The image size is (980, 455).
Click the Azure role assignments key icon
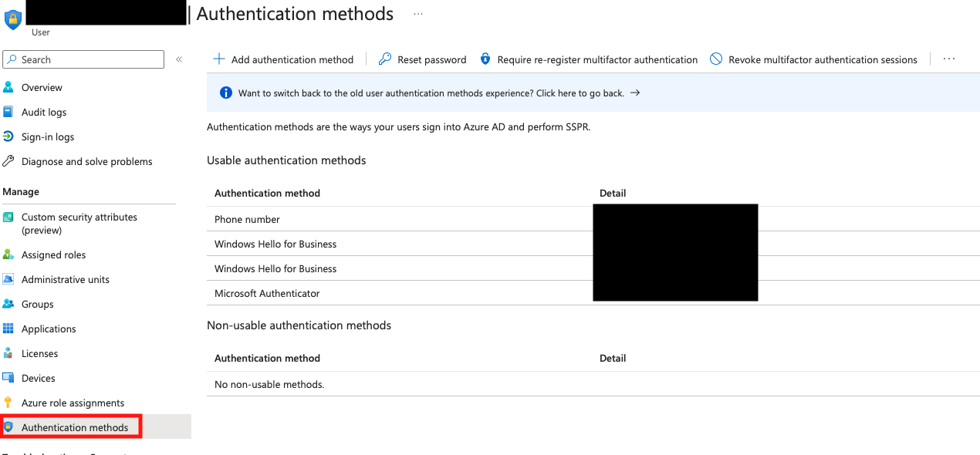pos(8,403)
